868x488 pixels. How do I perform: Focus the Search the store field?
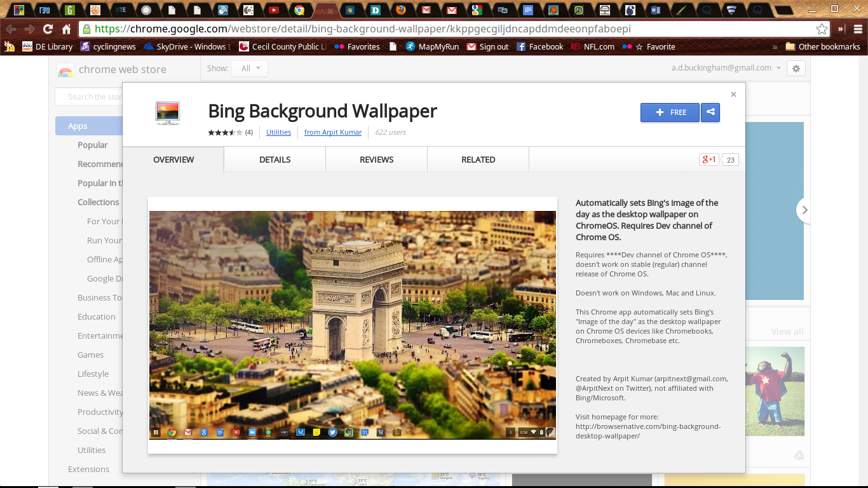pos(89,97)
